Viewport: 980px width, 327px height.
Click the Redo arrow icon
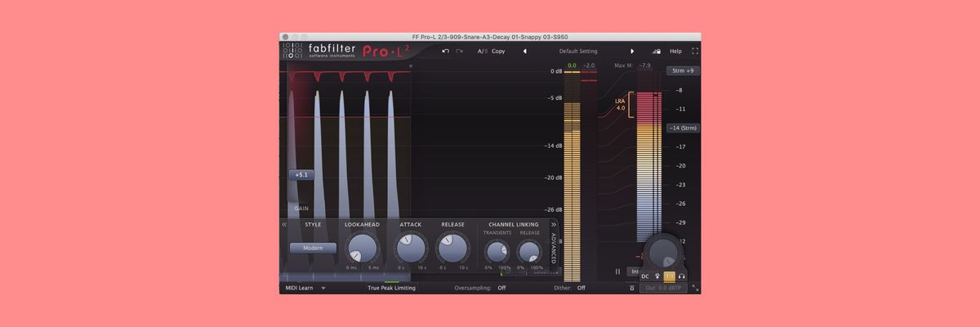point(460,51)
